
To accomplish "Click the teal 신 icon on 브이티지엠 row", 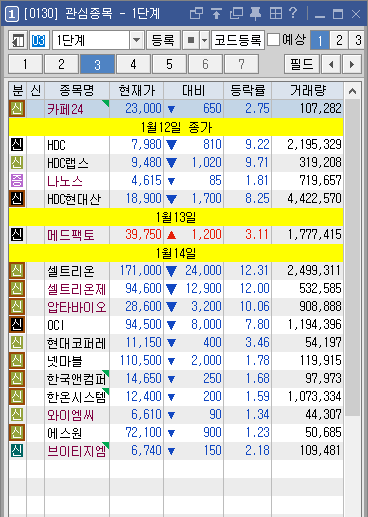I will 17,451.
